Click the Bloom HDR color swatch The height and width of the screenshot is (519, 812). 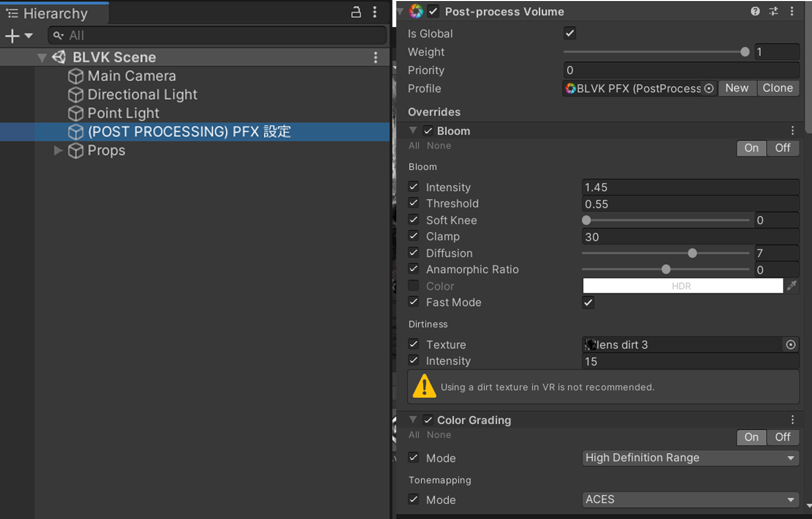coord(682,286)
